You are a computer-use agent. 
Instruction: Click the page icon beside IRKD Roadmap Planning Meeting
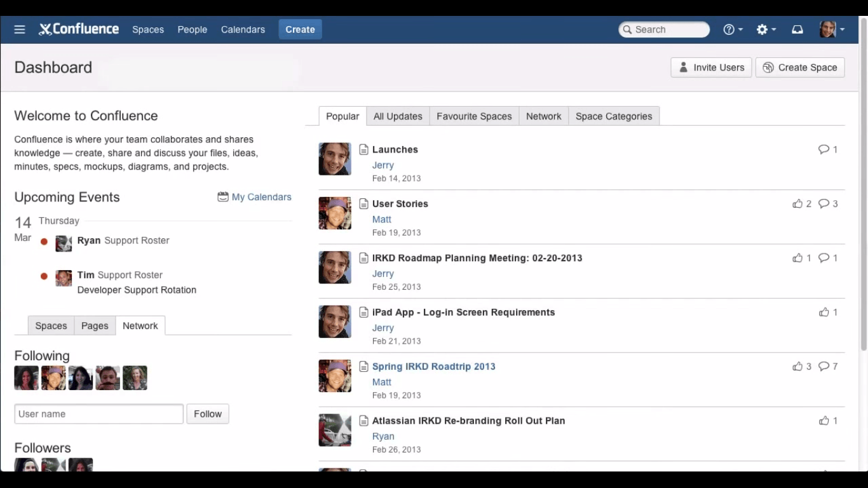coord(363,258)
